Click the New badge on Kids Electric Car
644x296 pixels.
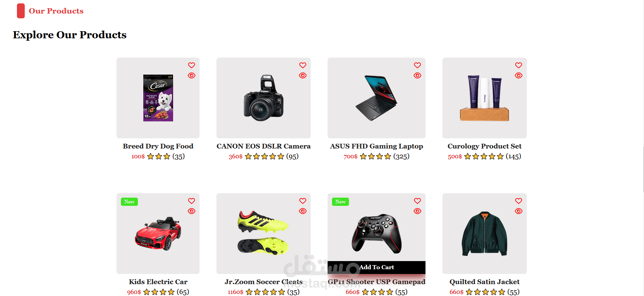click(x=129, y=202)
